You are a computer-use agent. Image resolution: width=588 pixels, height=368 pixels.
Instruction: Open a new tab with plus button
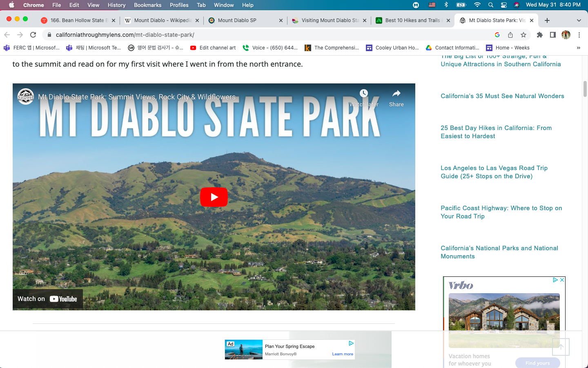547,20
